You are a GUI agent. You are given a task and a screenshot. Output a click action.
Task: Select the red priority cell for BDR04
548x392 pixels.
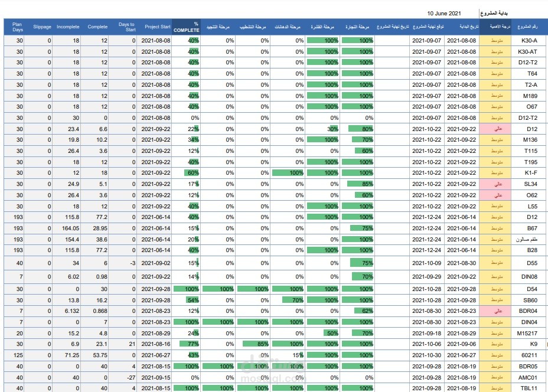point(495,311)
